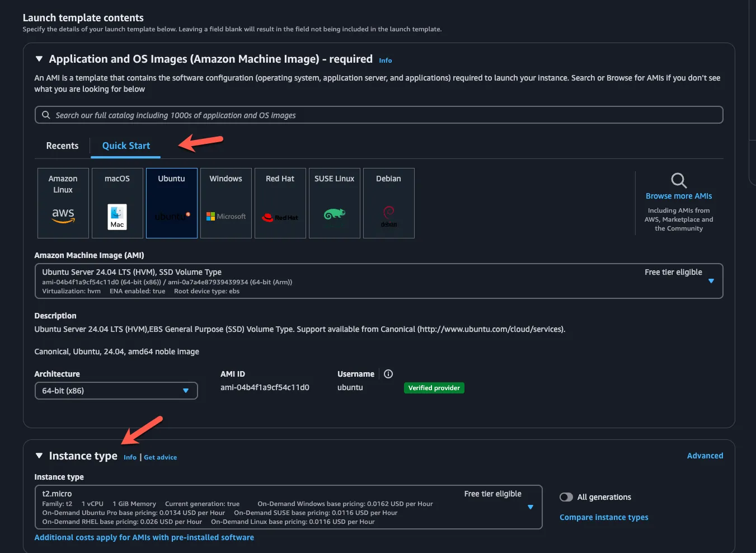Open Compare instance types link
This screenshot has height=553, width=756.
604,517
